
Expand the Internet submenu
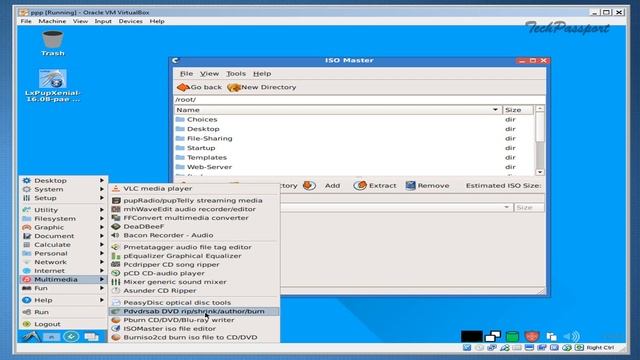tap(63, 271)
